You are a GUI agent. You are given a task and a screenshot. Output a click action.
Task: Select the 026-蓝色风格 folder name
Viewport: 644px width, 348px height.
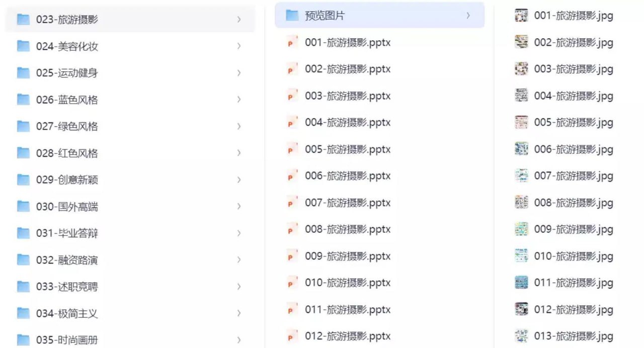[67, 100]
